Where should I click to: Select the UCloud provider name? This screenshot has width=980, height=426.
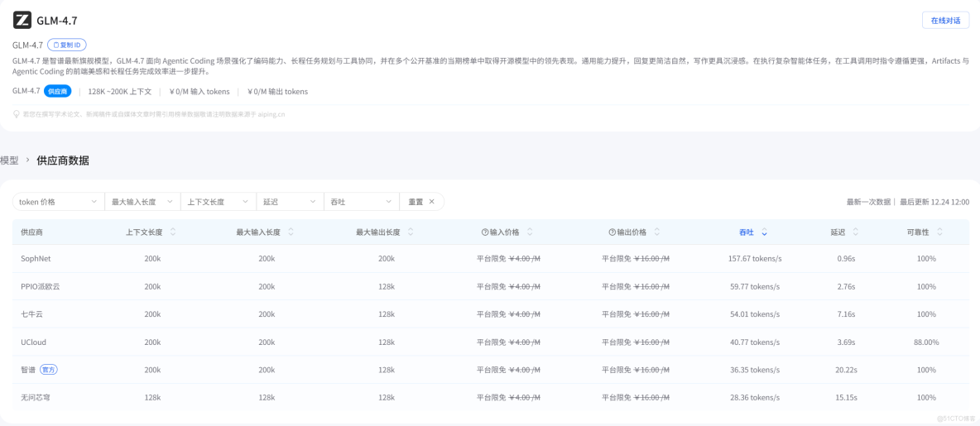33,342
